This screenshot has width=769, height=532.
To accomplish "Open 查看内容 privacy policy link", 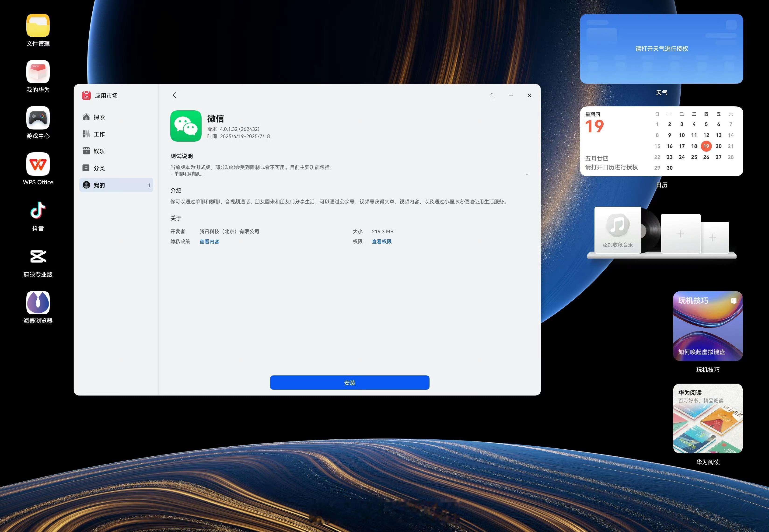I will click(209, 242).
